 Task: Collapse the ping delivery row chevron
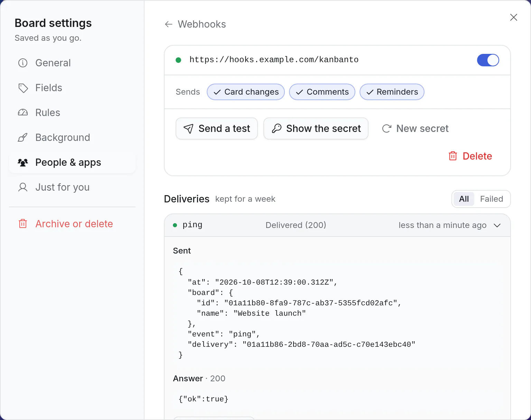coord(497,225)
